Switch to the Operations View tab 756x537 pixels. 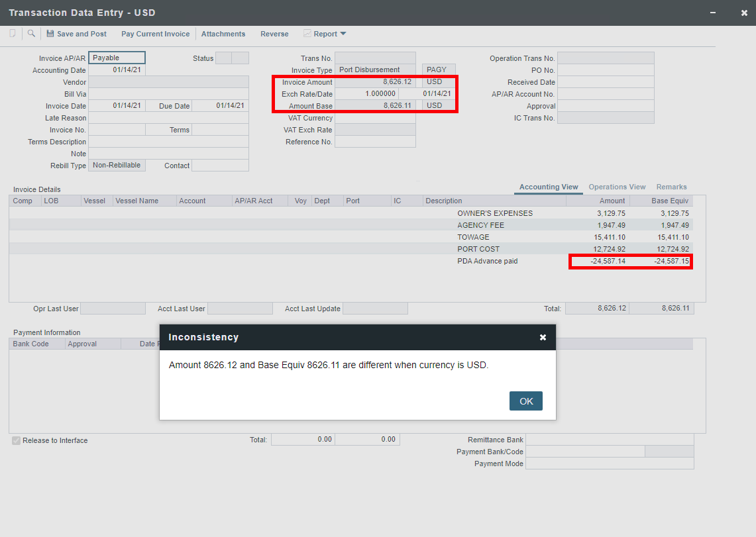tap(617, 187)
